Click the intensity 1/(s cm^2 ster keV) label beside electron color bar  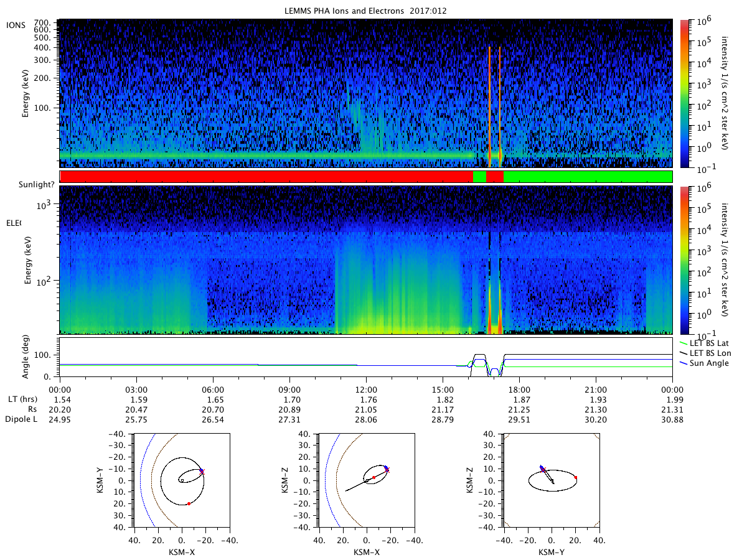pos(724,261)
